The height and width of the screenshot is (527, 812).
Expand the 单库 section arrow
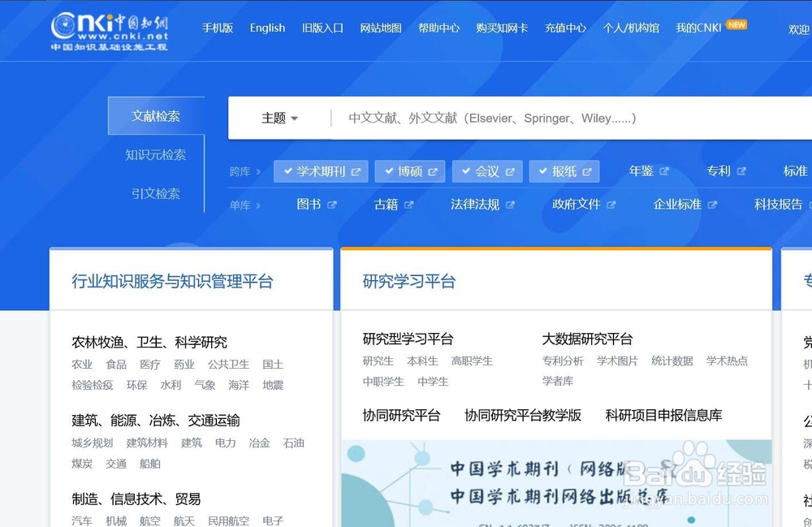coord(257,205)
